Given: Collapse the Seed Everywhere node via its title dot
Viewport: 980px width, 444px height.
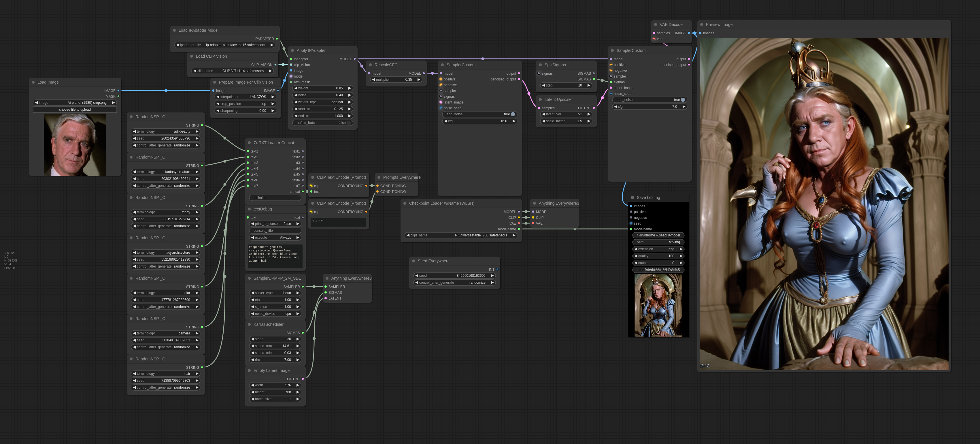Looking at the screenshot, I should [x=413, y=261].
